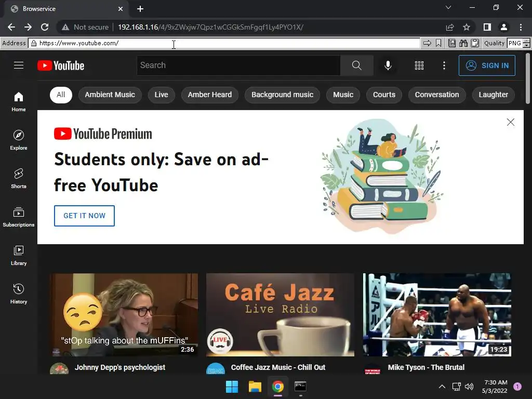The height and width of the screenshot is (399, 532).
Task: Click the search magnifier button
Action: (x=356, y=65)
